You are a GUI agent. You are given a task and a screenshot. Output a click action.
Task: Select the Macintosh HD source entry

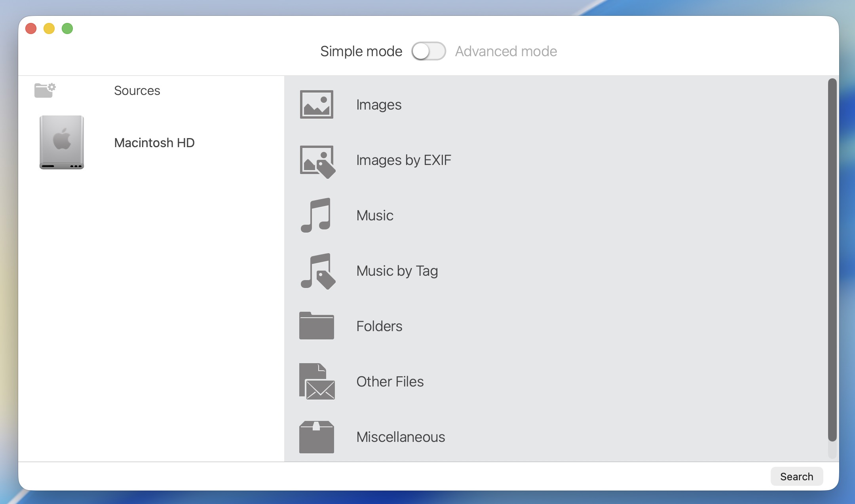(154, 143)
